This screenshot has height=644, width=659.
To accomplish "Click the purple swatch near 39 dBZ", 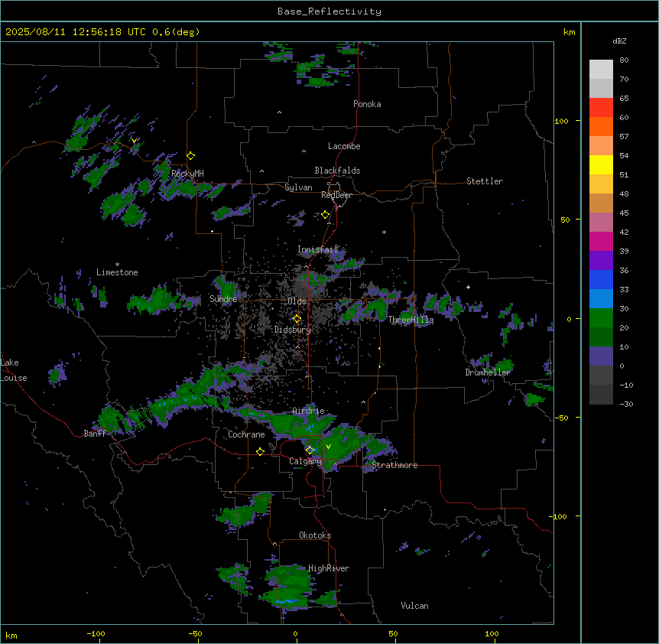I will [x=601, y=260].
